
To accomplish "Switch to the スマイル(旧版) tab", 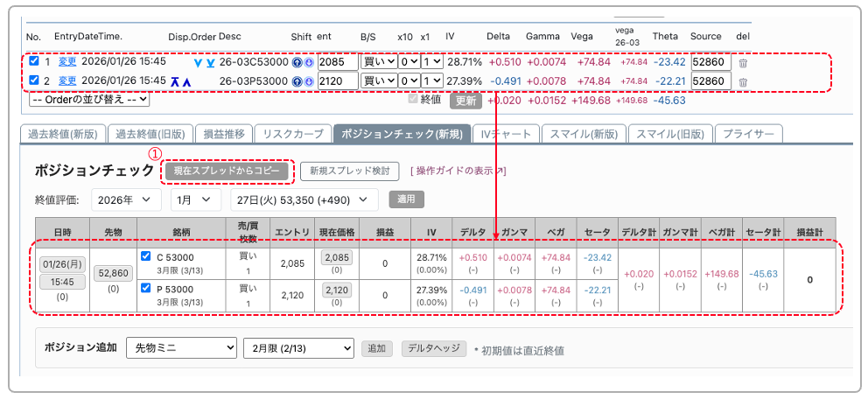I will [670, 134].
